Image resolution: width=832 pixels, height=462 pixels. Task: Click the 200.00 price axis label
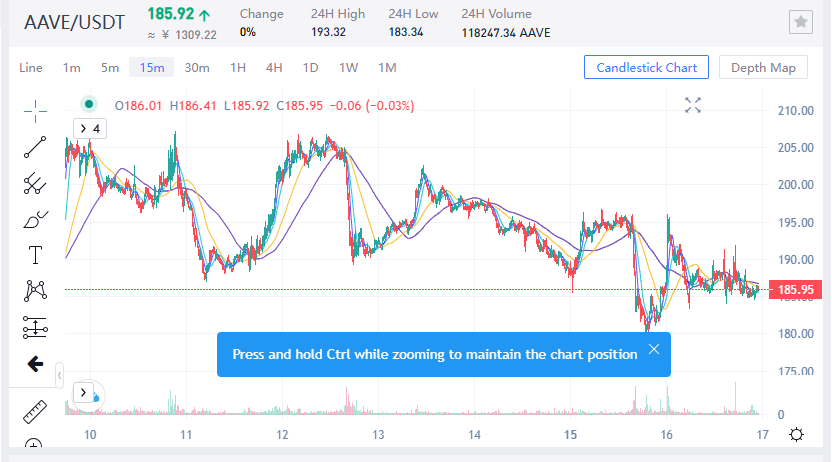click(795, 185)
